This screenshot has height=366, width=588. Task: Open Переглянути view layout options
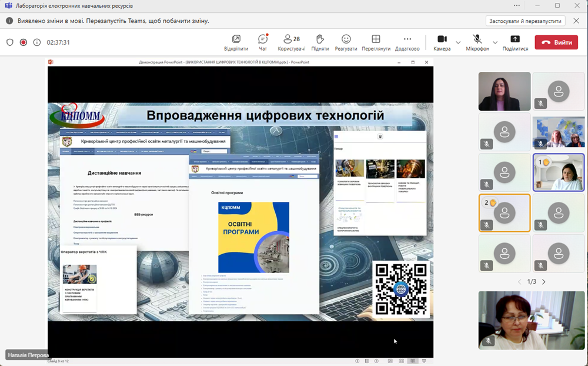(376, 41)
